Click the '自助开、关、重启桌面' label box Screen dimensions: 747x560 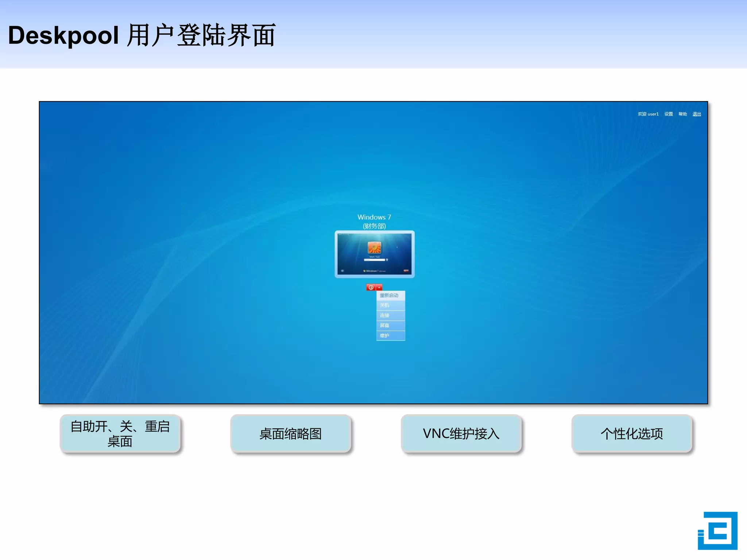120,433
